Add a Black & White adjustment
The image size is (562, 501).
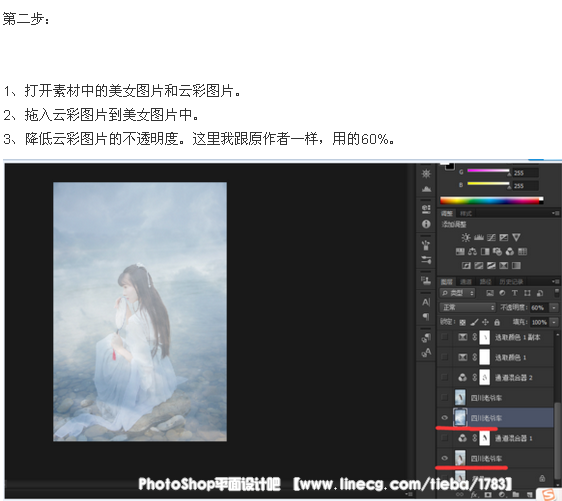click(485, 252)
